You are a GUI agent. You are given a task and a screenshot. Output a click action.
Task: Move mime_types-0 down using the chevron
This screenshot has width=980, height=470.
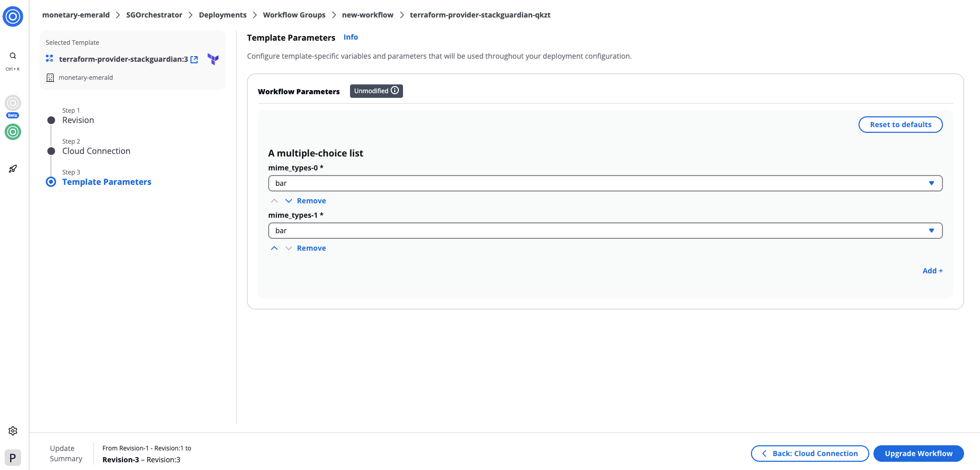click(x=289, y=201)
